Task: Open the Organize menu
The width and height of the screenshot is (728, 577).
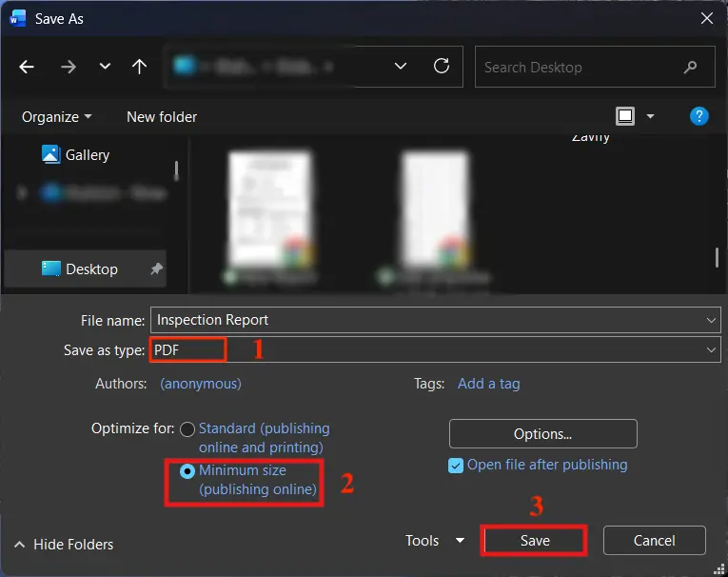Action: [x=57, y=117]
